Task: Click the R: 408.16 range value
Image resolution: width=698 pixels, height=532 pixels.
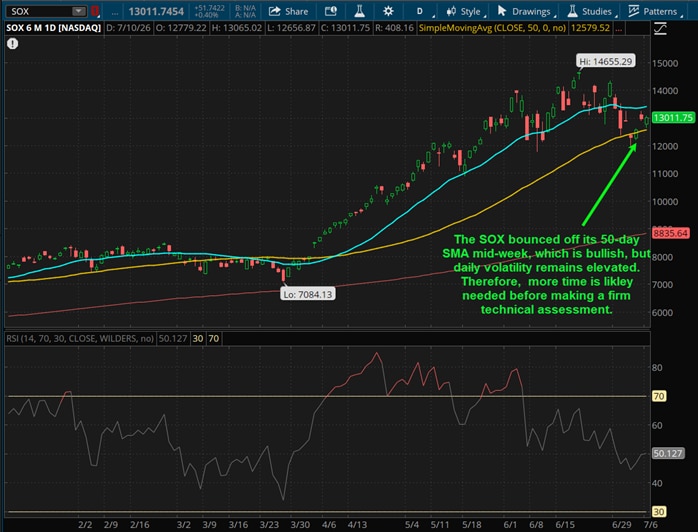Action: 394,28
